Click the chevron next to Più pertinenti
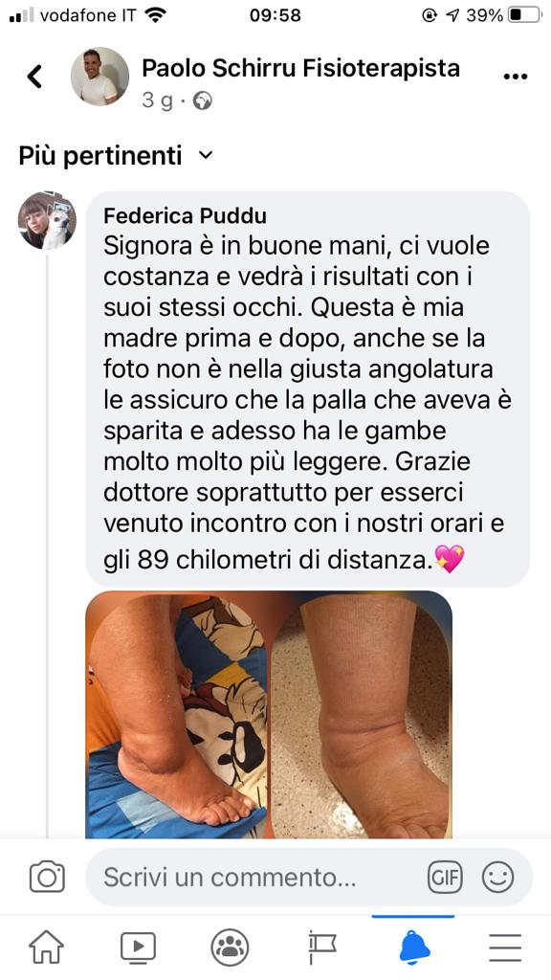Screen dimensions: 551x980 coord(205,155)
